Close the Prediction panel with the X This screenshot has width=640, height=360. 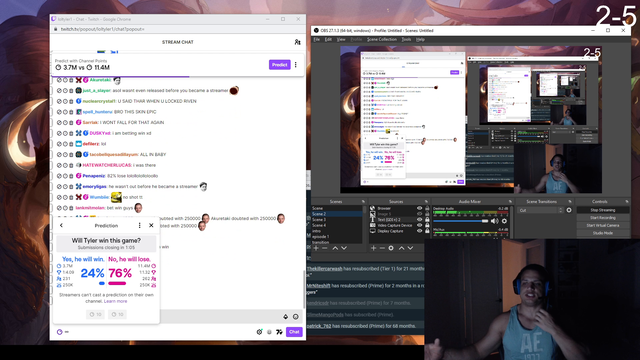click(x=151, y=225)
